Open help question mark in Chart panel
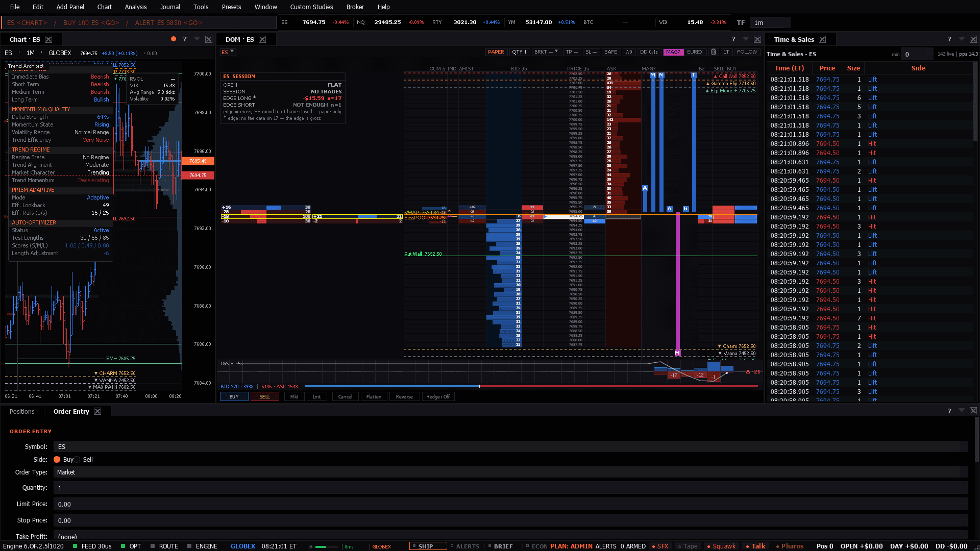The image size is (980, 551). 185,39
